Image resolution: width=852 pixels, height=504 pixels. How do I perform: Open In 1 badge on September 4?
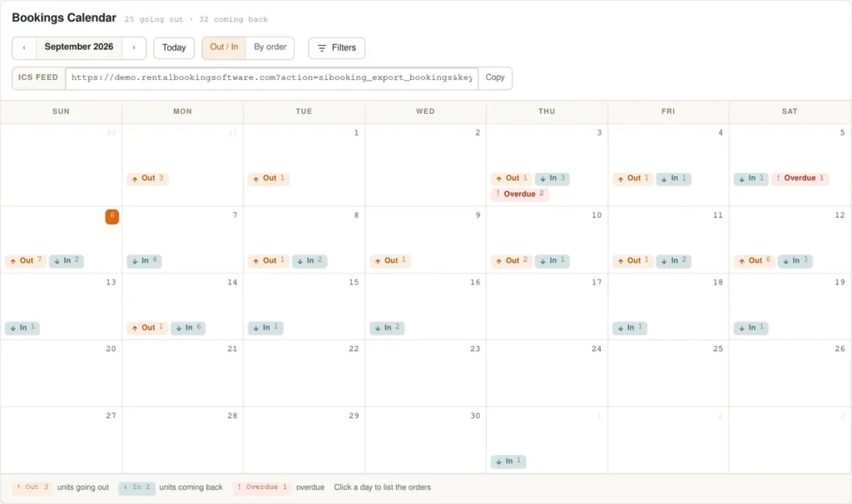(673, 178)
